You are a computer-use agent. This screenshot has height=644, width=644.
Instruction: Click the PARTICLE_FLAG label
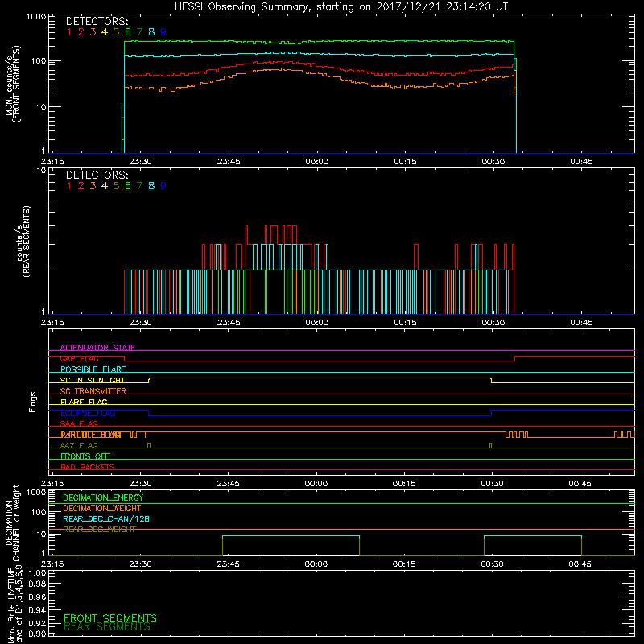(91, 435)
